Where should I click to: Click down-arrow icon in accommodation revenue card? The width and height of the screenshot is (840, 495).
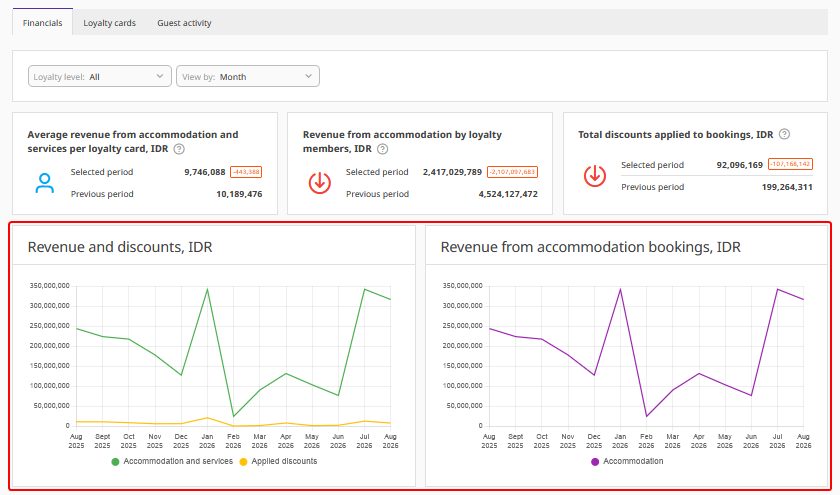pyautogui.click(x=320, y=183)
